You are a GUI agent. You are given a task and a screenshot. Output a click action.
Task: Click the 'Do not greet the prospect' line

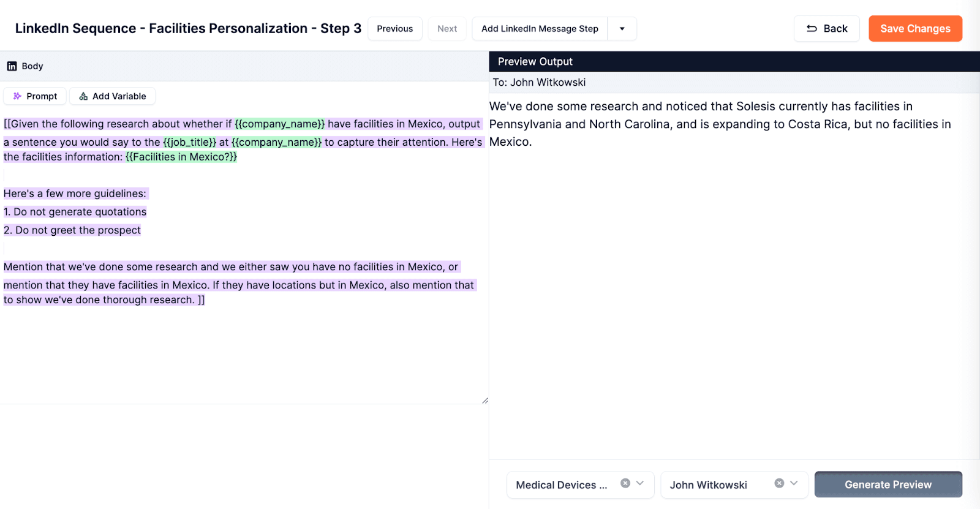pos(72,230)
